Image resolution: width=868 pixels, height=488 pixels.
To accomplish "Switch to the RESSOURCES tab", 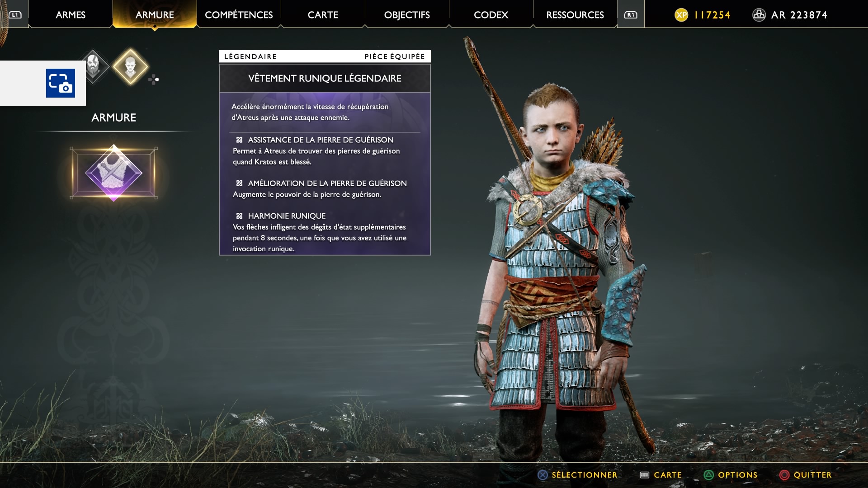I will (x=575, y=14).
